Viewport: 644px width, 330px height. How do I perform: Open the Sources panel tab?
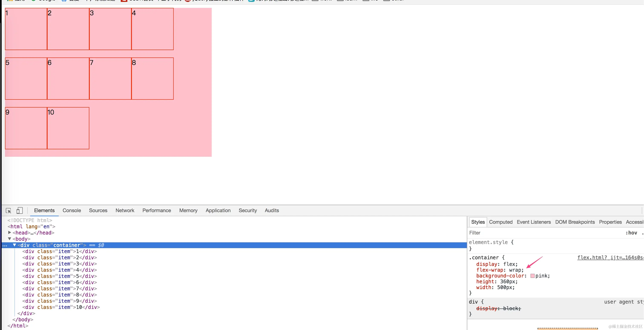coord(98,210)
